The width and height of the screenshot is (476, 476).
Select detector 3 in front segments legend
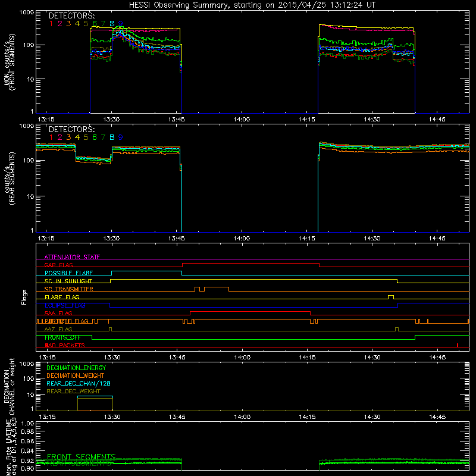click(x=68, y=24)
